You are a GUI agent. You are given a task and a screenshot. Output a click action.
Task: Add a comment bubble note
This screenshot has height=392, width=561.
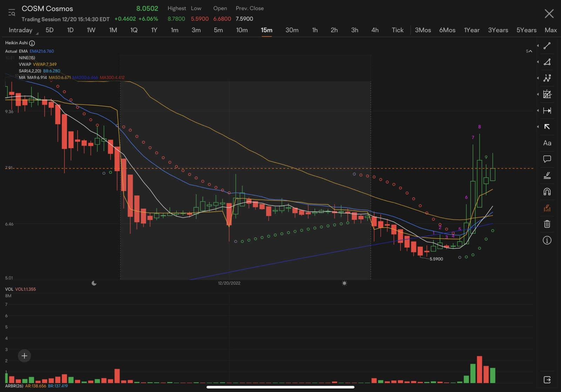click(547, 159)
